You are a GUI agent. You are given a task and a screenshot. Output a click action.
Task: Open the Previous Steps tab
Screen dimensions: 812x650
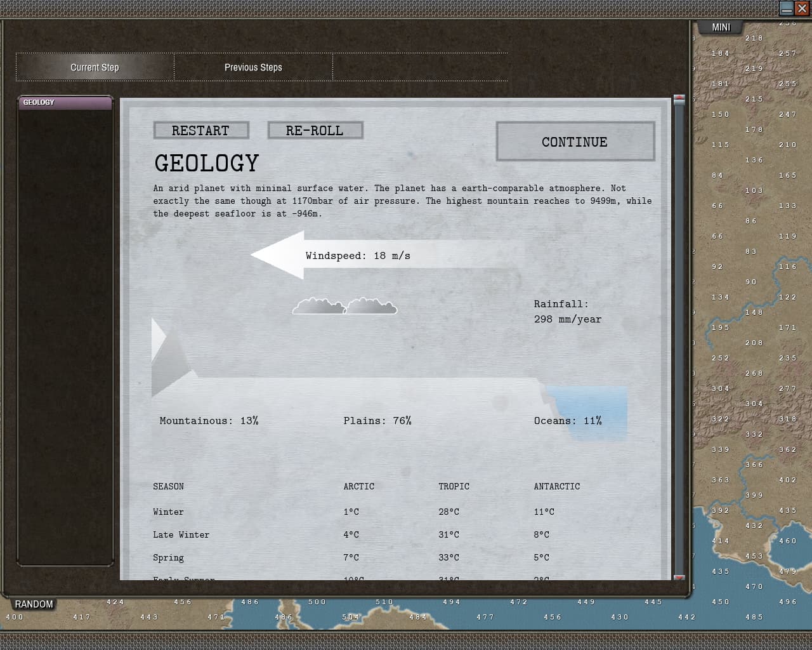pyautogui.click(x=253, y=67)
